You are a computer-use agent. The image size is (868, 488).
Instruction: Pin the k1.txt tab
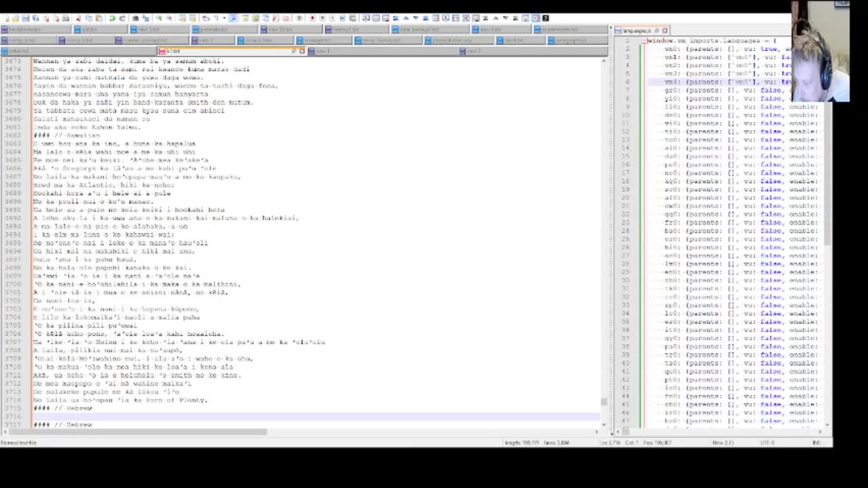point(294,52)
